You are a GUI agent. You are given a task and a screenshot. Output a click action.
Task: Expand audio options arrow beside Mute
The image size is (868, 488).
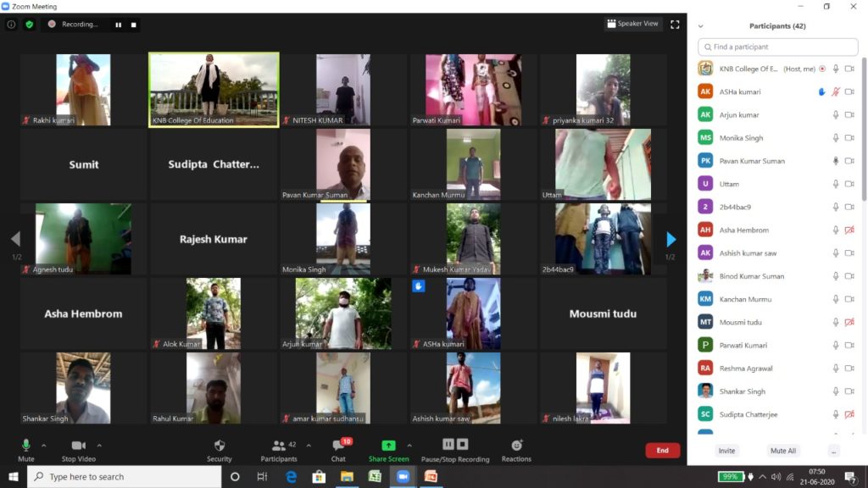point(44,445)
